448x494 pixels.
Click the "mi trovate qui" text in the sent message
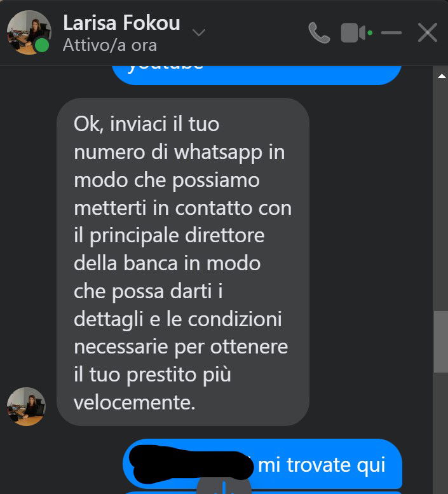pyautogui.click(x=322, y=465)
